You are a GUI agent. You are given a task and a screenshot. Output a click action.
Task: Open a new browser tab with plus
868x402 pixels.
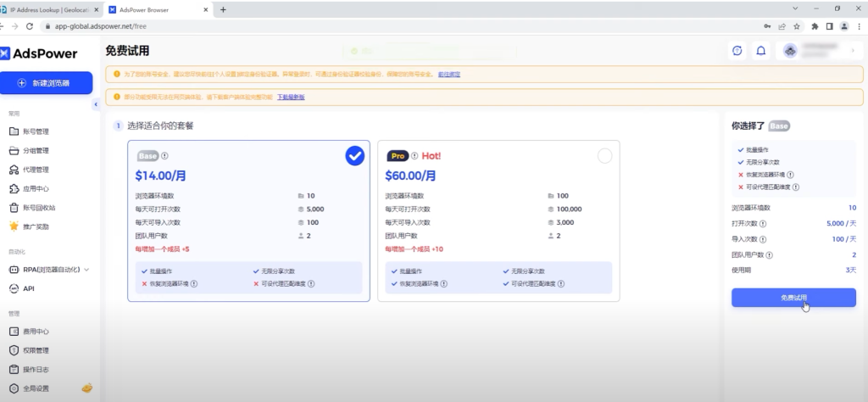pyautogui.click(x=223, y=9)
